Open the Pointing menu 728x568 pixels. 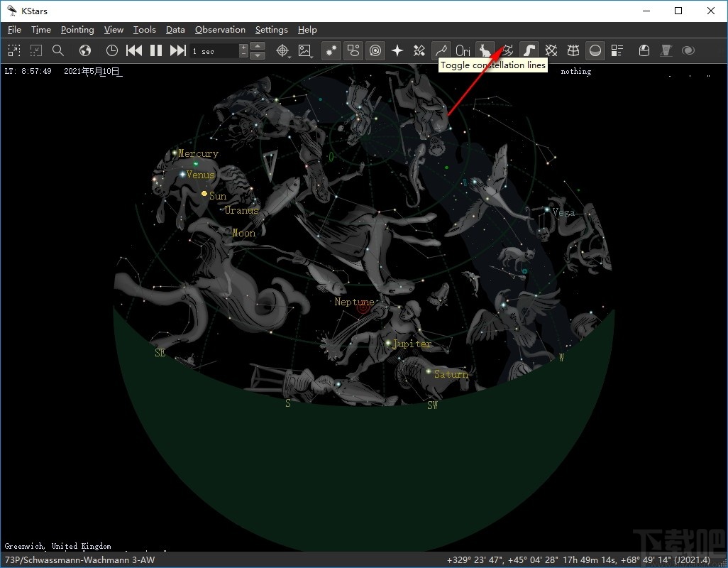coord(77,30)
